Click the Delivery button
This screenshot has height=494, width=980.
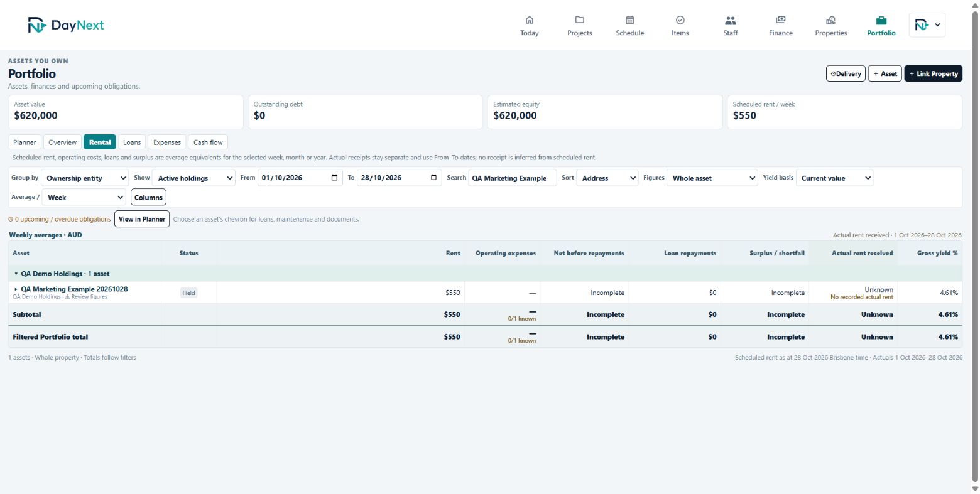coord(846,73)
